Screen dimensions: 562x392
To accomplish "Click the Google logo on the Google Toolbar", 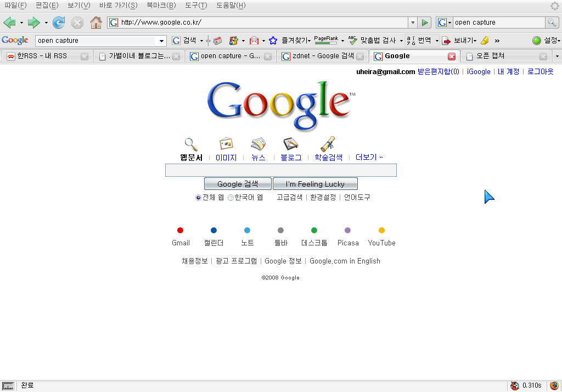I will point(15,41).
